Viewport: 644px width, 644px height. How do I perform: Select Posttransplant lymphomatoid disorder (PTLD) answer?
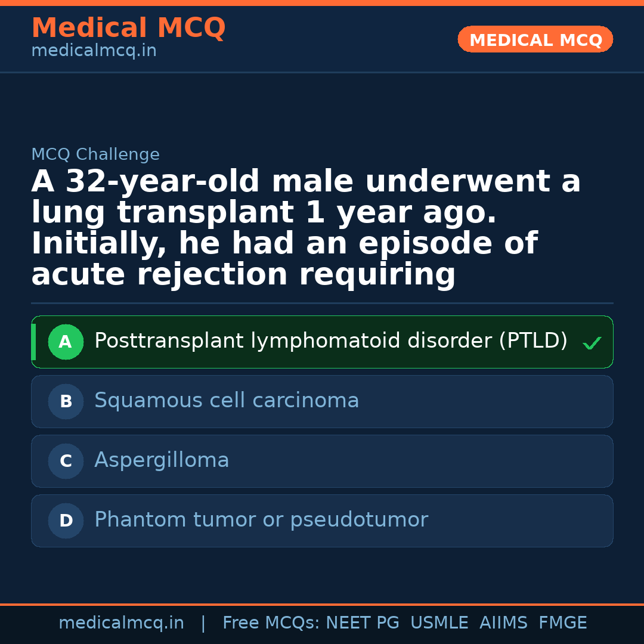pyautogui.click(x=330, y=341)
